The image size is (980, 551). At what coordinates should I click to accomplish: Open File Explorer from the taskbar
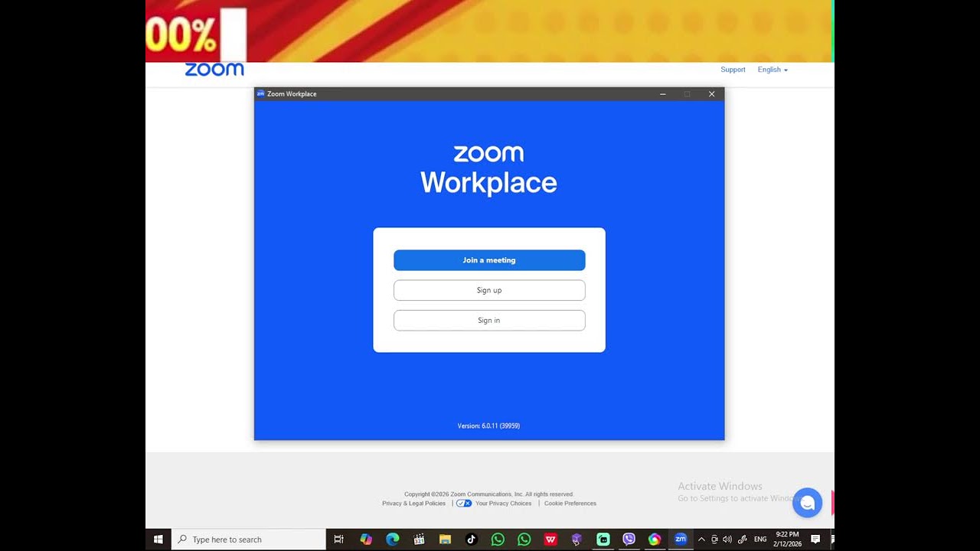click(445, 540)
